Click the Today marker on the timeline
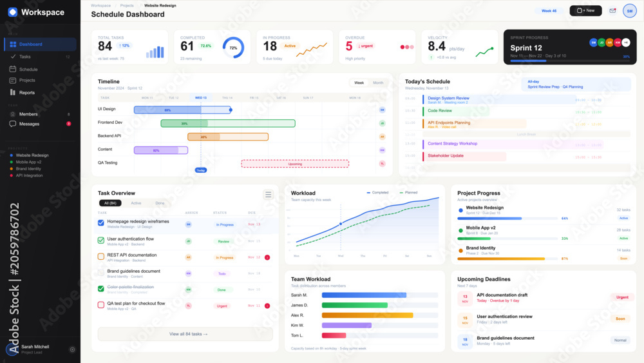Viewport: 644px width, 363px height. pyautogui.click(x=201, y=170)
